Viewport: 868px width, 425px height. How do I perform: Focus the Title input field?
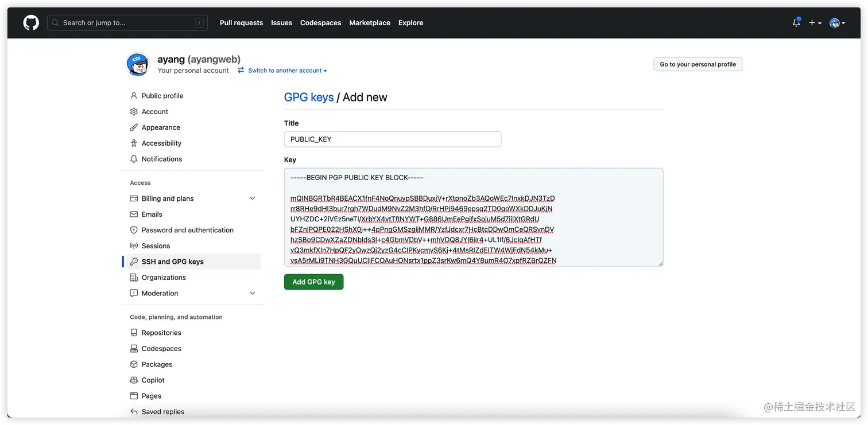[393, 139]
